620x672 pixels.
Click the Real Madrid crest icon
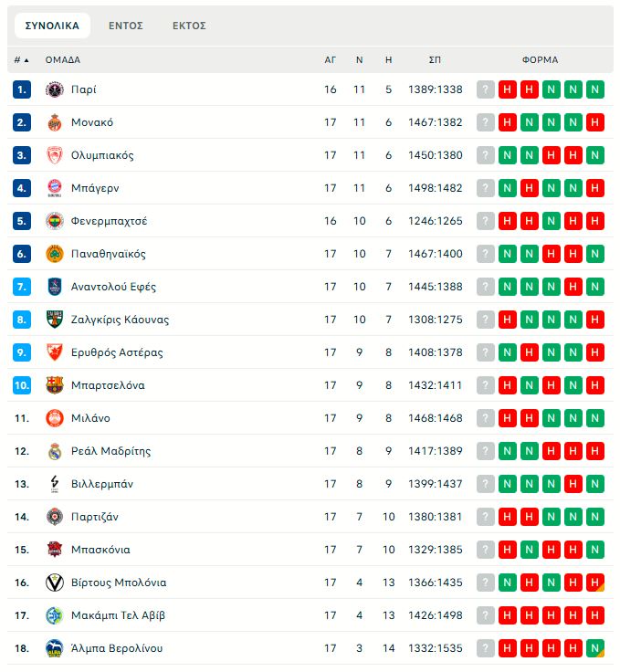[55, 451]
